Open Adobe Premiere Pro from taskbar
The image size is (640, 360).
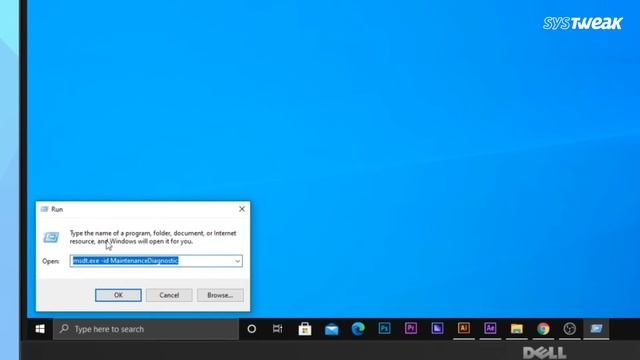point(411,329)
